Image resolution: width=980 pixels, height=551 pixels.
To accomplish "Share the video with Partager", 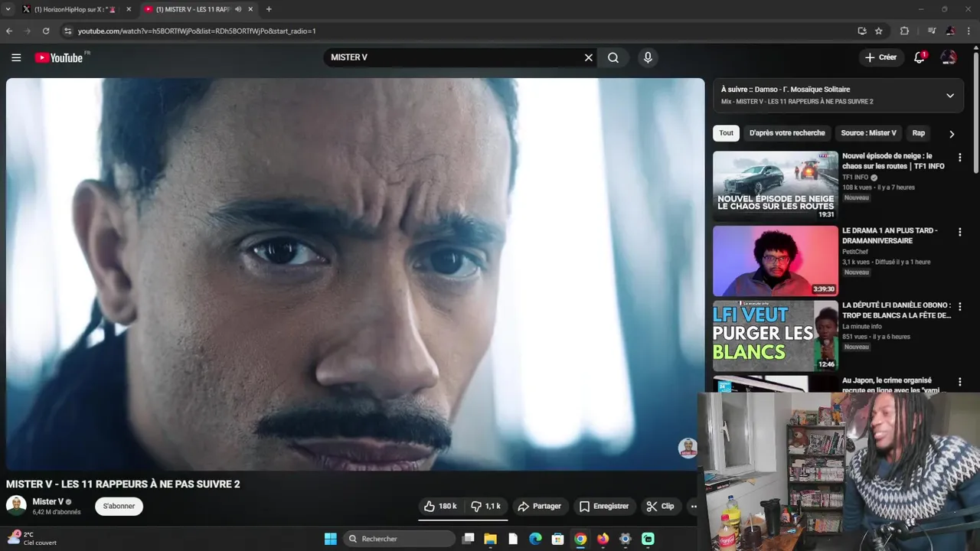I will click(539, 506).
